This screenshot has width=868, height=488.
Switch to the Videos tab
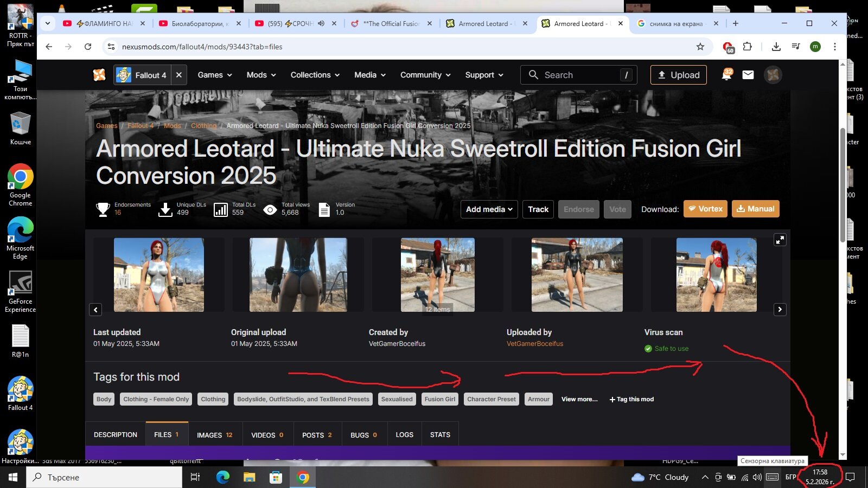[267, 435]
